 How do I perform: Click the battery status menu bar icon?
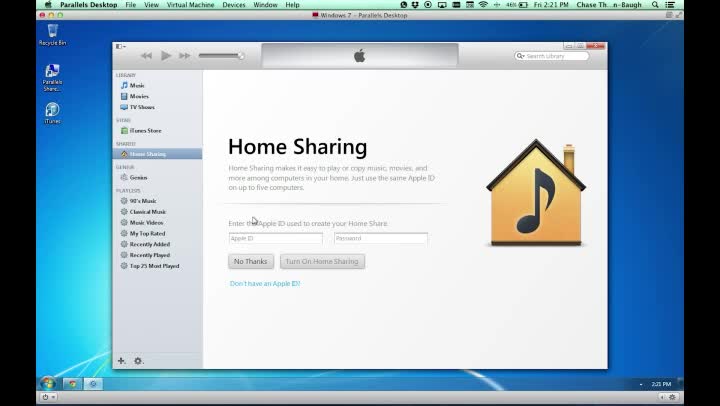pyautogui.click(x=517, y=5)
